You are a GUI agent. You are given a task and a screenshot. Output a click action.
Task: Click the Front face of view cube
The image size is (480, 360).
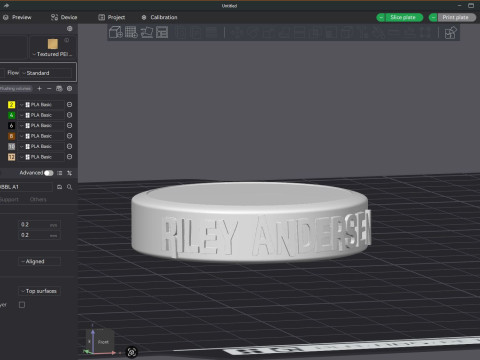103,342
